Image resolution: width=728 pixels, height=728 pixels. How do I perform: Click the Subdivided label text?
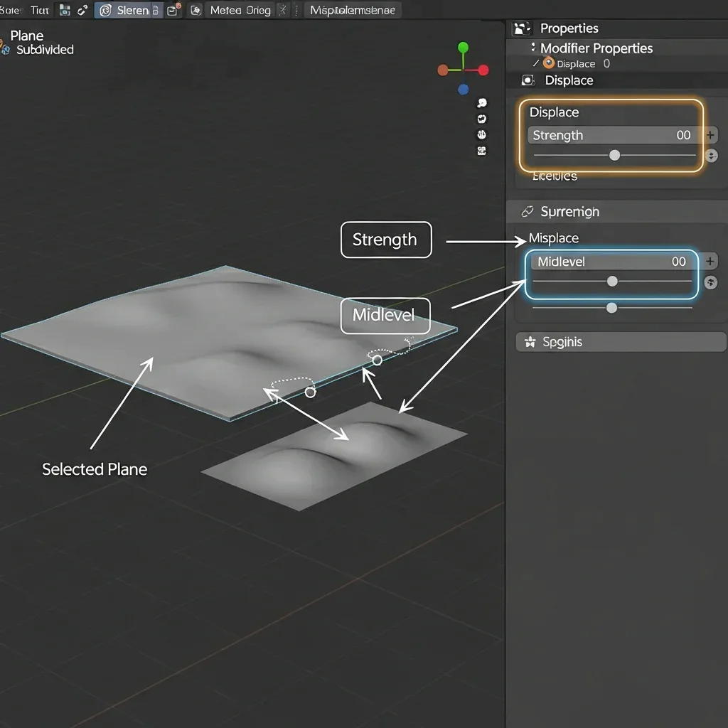(45, 50)
